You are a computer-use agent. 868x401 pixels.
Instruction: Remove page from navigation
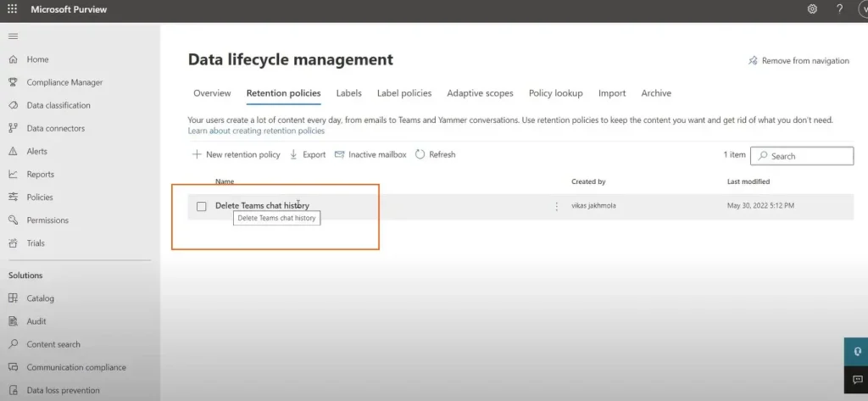[798, 61]
